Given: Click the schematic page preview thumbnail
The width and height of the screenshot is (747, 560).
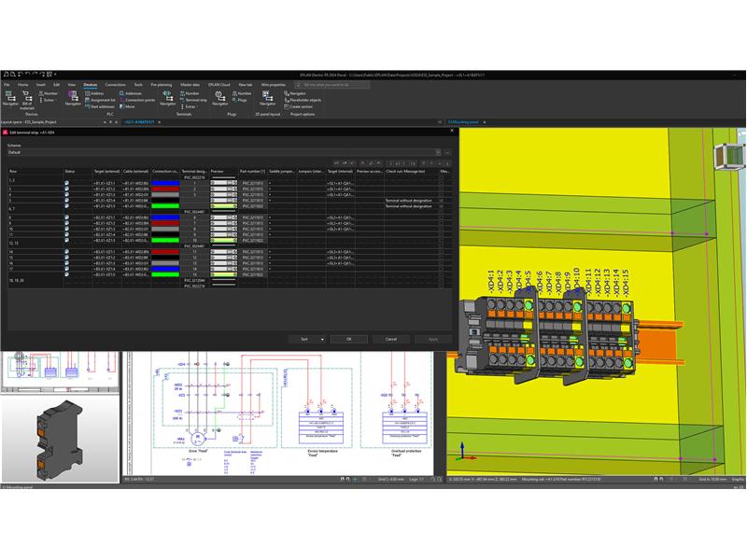Looking at the screenshot, I should point(60,371).
